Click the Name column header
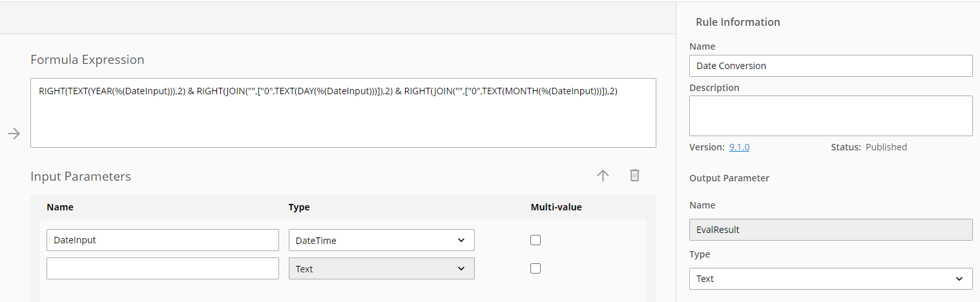This screenshot has height=302, width=980. point(60,207)
